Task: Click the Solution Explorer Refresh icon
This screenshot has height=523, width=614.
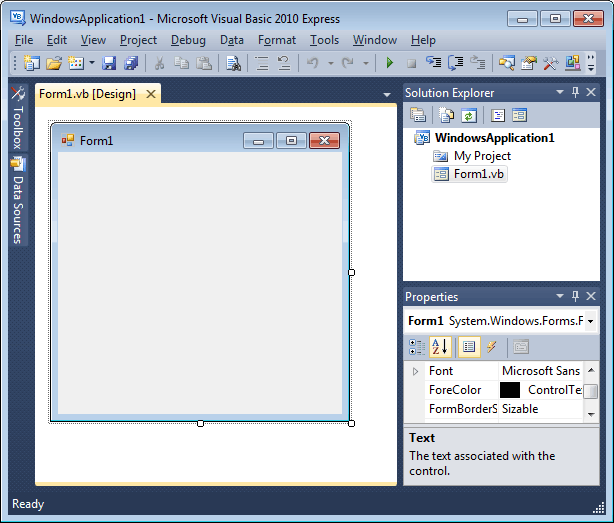Action: (469, 115)
